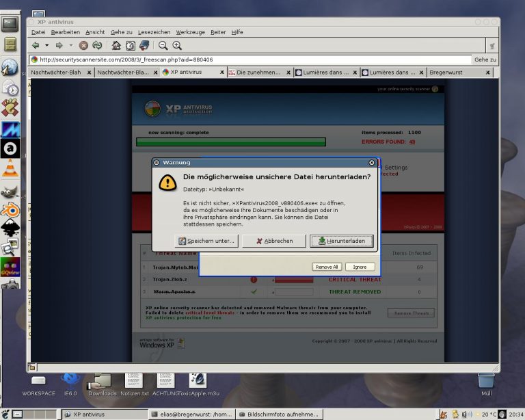Open the IE6.0 desktop icon
The height and width of the screenshot is (420, 525).
point(70,385)
